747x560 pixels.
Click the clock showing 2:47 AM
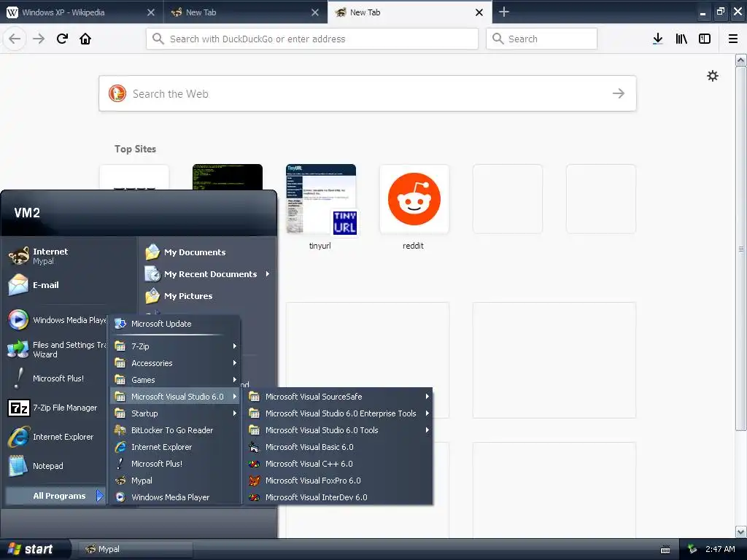(x=720, y=549)
